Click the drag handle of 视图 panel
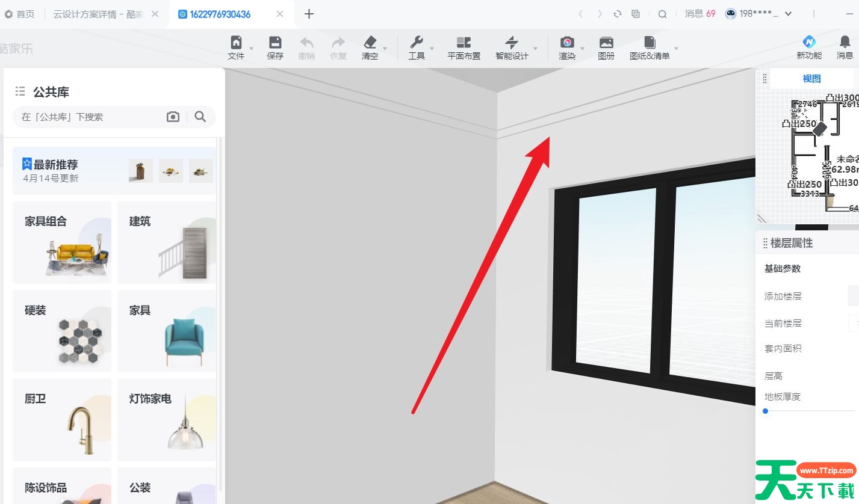This screenshot has height=504, width=859. click(x=764, y=78)
